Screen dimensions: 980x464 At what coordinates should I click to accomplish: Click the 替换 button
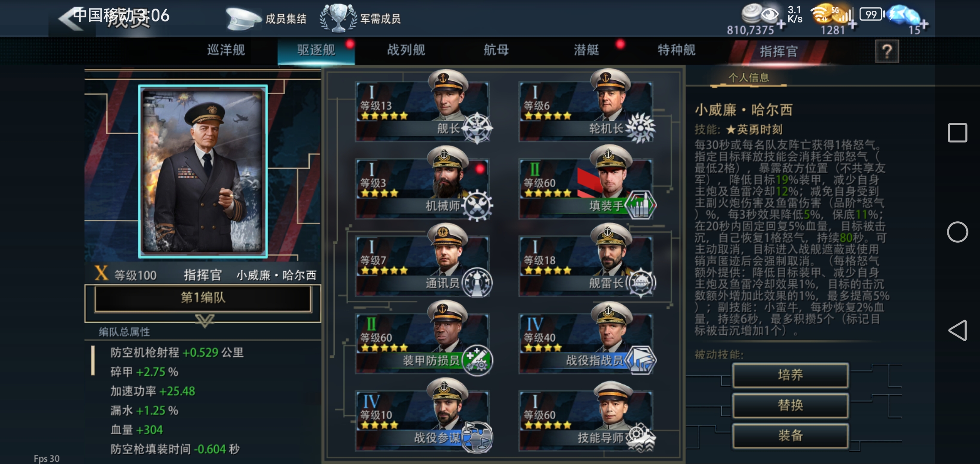pyautogui.click(x=790, y=405)
